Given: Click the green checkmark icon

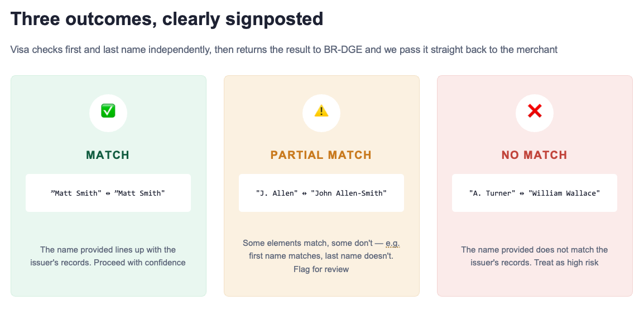Looking at the screenshot, I should pyautogui.click(x=108, y=111).
